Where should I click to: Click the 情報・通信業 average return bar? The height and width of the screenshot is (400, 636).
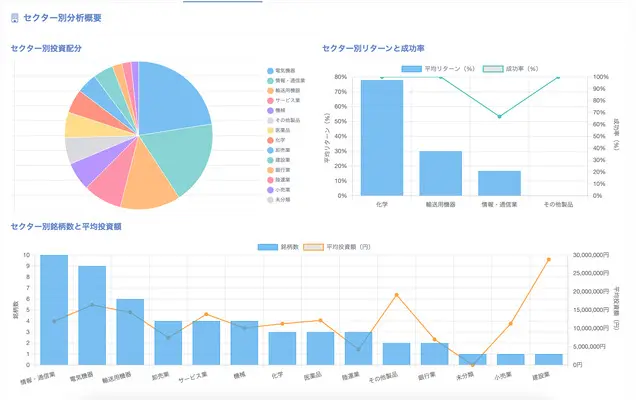tap(499, 183)
